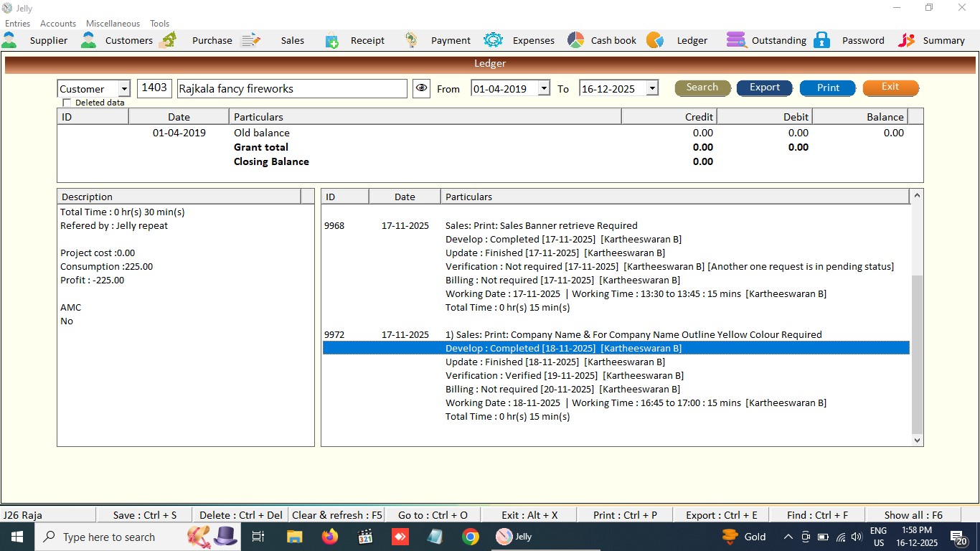Open the Windows Start menu

(17, 537)
